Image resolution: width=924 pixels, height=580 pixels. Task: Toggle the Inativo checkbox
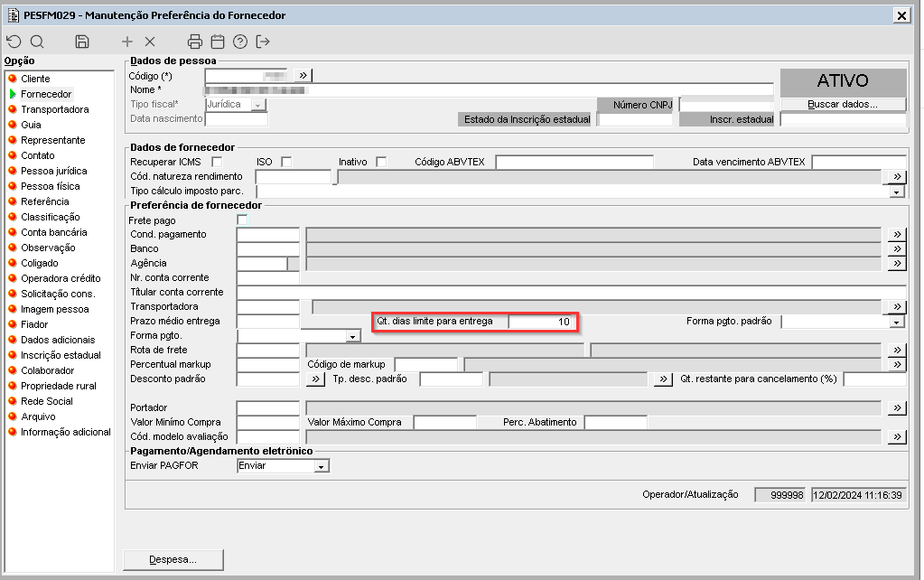click(x=381, y=162)
